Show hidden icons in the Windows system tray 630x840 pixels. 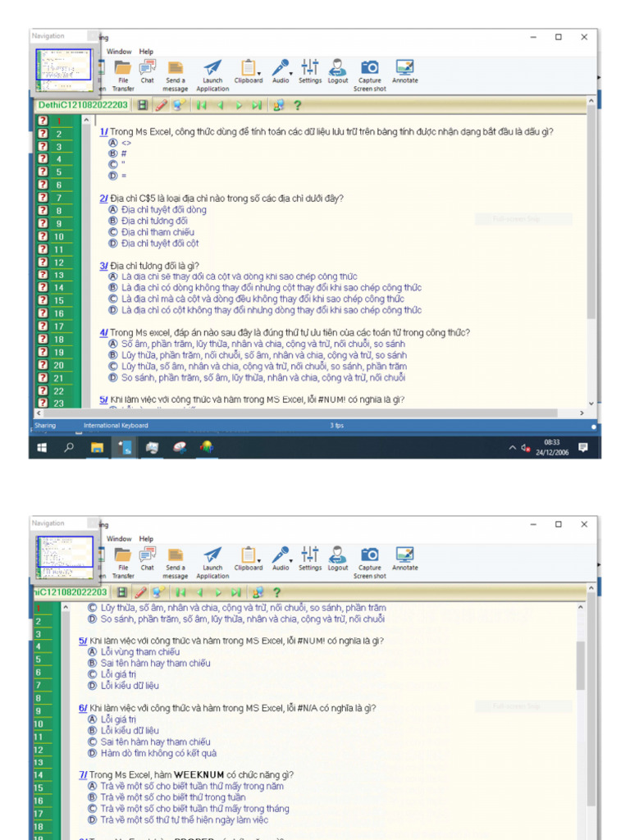point(513,448)
